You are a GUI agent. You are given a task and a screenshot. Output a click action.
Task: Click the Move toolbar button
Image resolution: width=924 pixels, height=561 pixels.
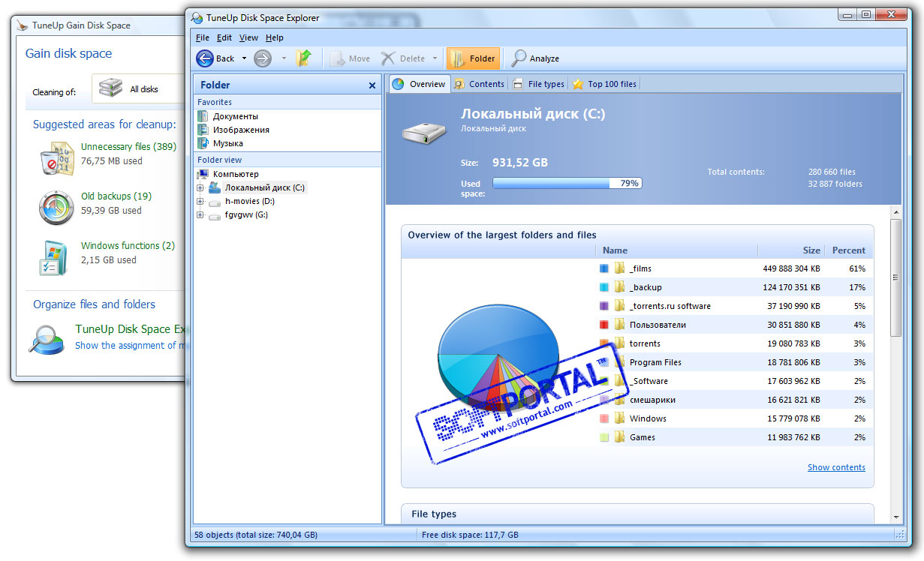point(350,58)
